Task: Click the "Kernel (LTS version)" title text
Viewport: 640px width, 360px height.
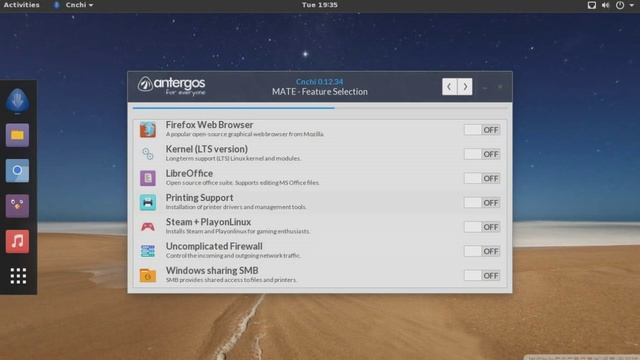Action: [x=207, y=149]
